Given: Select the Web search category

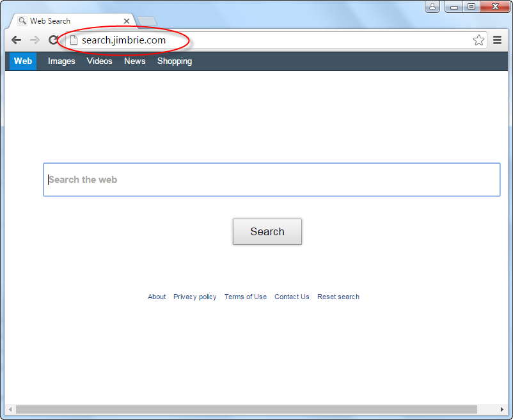Looking at the screenshot, I should tap(23, 61).
